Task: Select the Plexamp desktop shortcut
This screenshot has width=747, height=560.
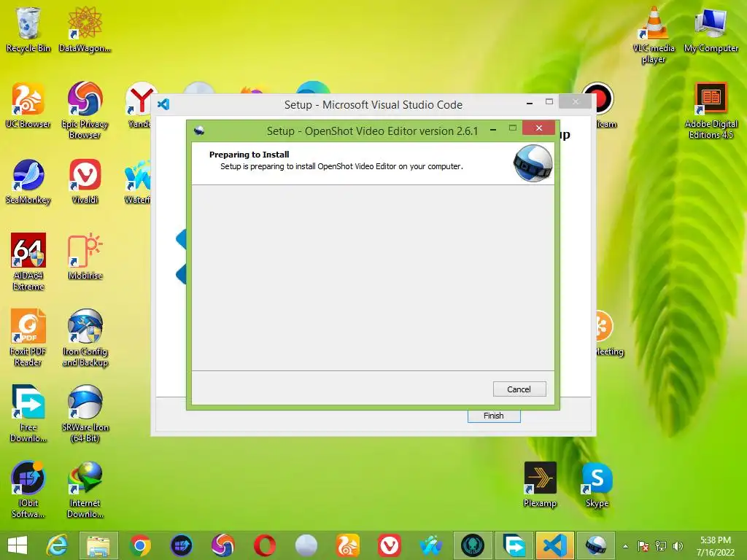Action: (540, 484)
